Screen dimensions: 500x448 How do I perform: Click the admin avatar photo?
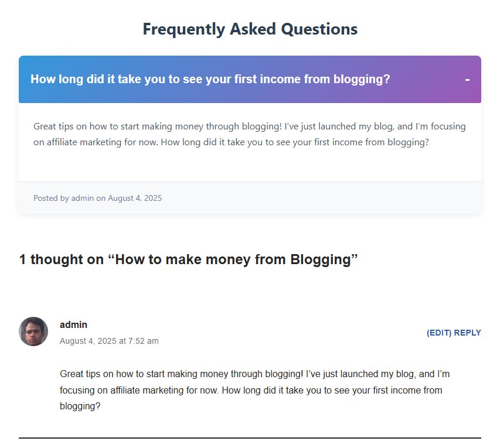pyautogui.click(x=33, y=331)
